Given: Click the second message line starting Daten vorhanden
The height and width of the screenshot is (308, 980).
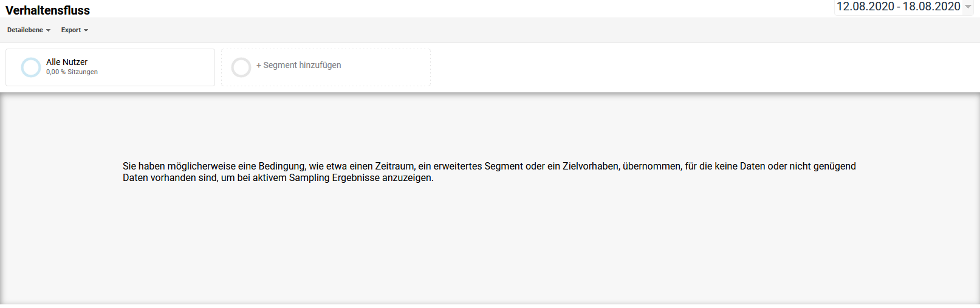Looking at the screenshot, I should [278, 178].
